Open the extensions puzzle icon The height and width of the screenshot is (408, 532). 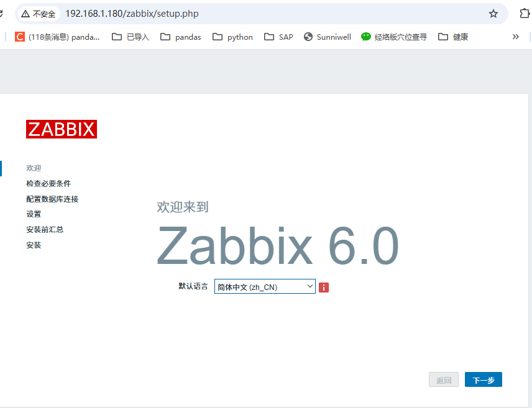tap(525, 14)
